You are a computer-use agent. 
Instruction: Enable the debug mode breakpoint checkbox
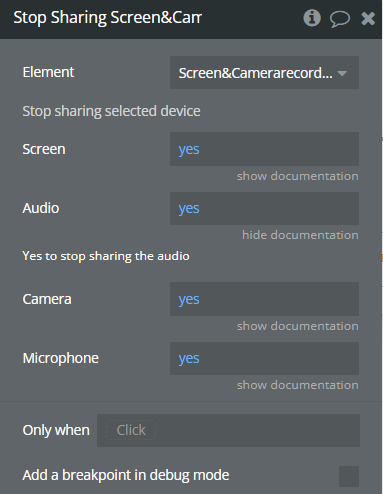[349, 476]
